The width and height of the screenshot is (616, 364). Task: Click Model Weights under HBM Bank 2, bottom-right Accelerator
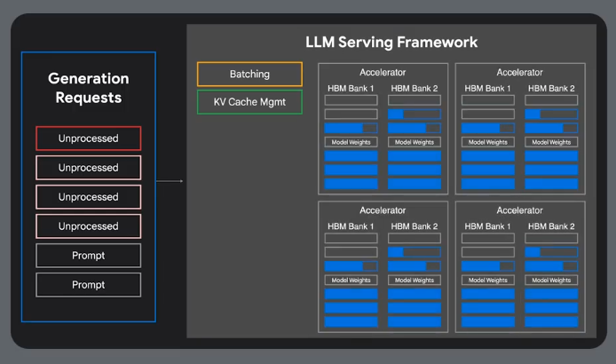coord(551,280)
